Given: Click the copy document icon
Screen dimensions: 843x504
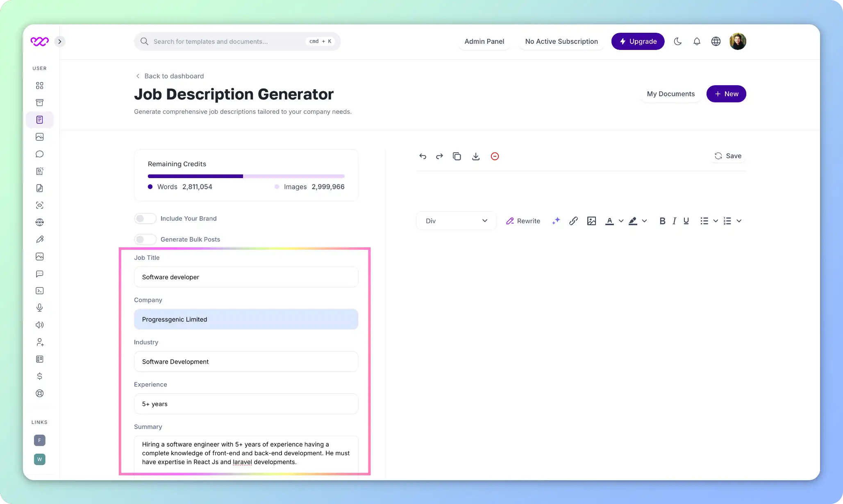Looking at the screenshot, I should click(x=457, y=156).
